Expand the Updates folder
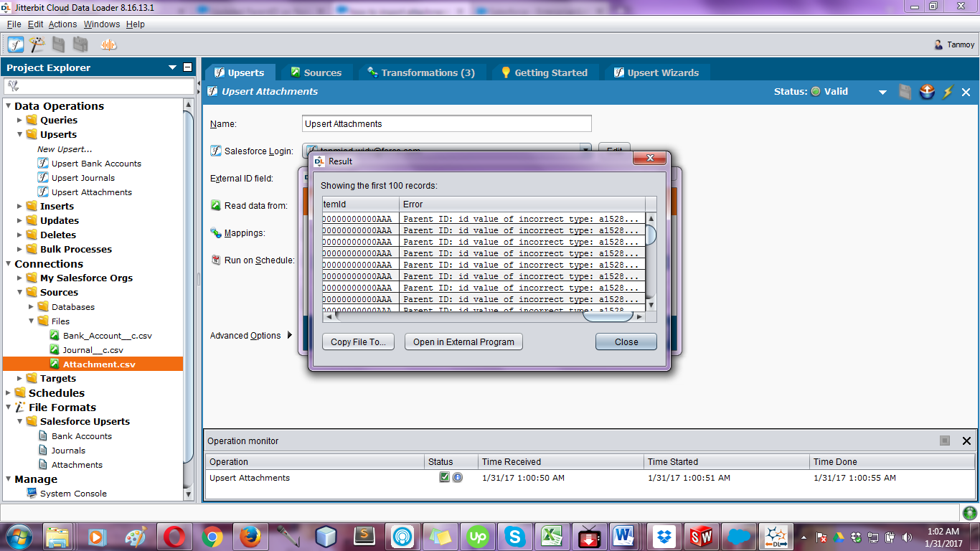This screenshot has height=551, width=980. pyautogui.click(x=20, y=220)
